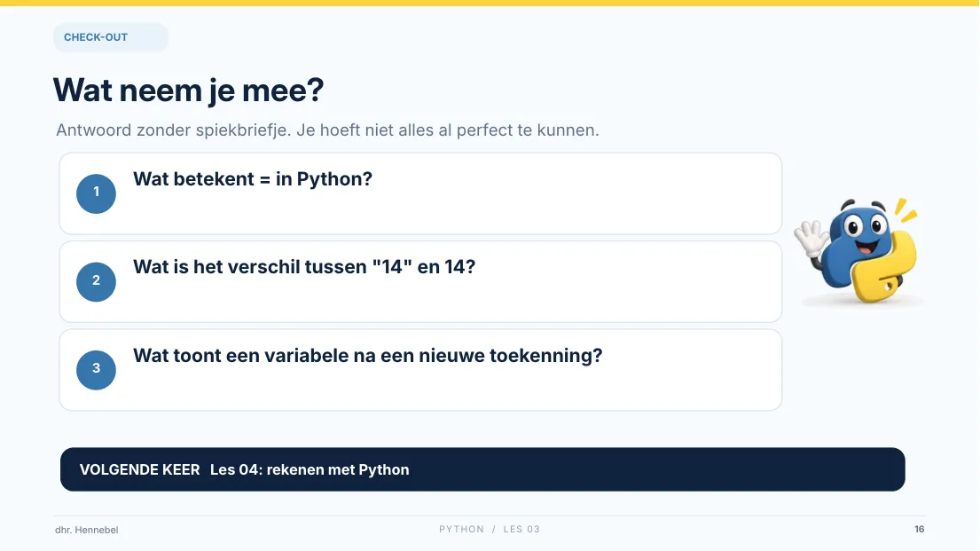Viewport: 980px width, 551px height.
Task: Click the LES 03 footer label
Action: (521, 529)
